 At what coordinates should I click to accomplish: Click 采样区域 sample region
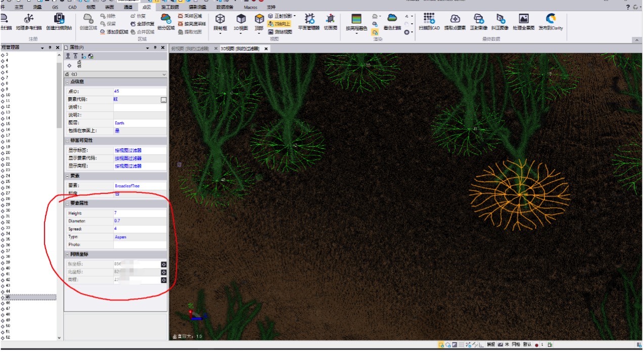(x=190, y=16)
